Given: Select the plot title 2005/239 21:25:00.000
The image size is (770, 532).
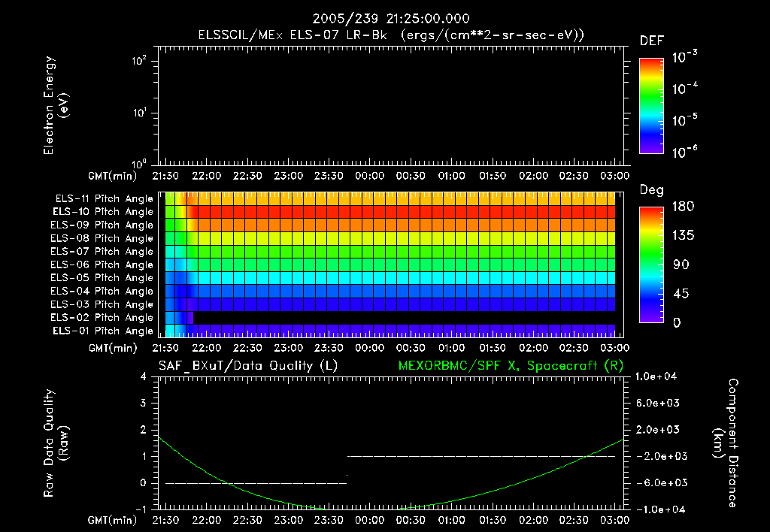Looking at the screenshot, I should (x=391, y=19).
